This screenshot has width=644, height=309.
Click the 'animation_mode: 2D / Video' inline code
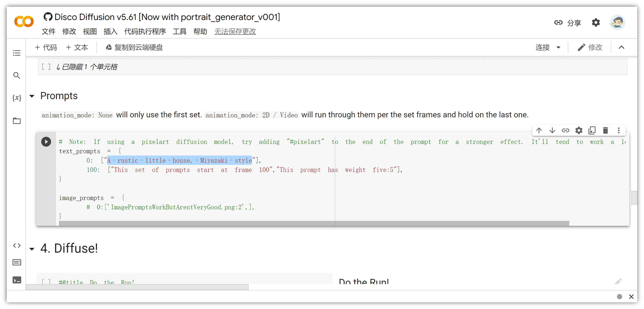click(x=252, y=115)
